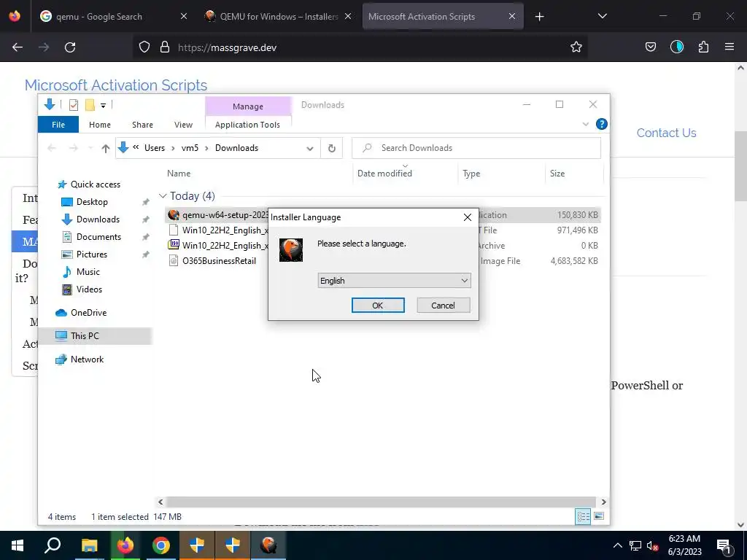Open the address bar history dropdown
The width and height of the screenshot is (747, 560).
click(x=309, y=148)
